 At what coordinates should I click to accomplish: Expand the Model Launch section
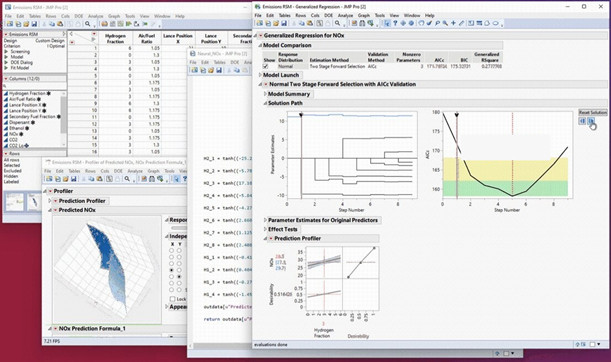tap(260, 75)
